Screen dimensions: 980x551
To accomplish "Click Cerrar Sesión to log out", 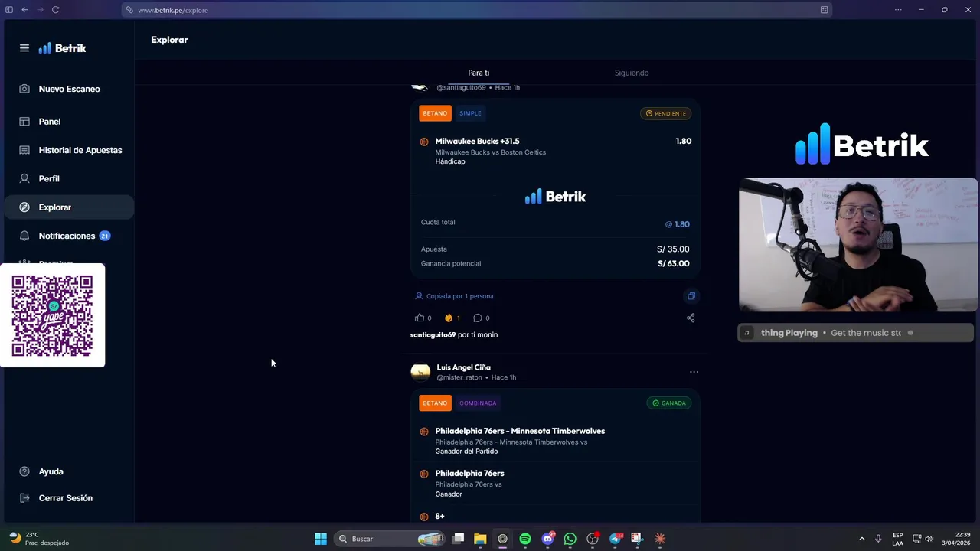I will (x=67, y=498).
